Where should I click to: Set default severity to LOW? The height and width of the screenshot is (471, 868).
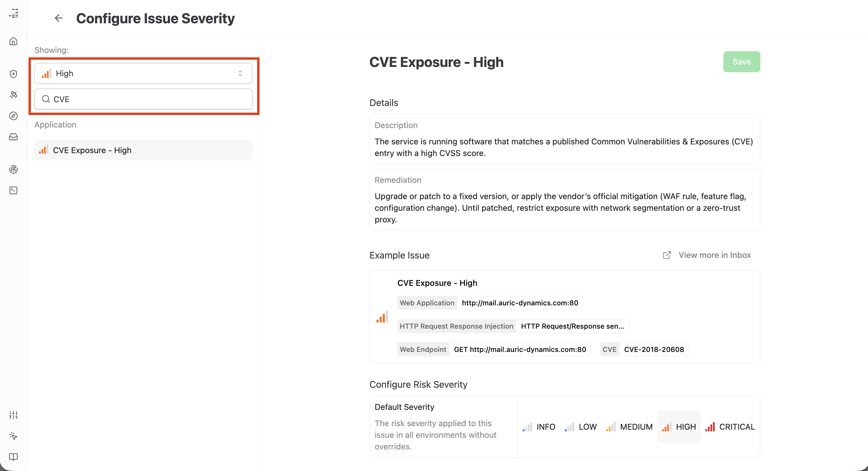581,427
